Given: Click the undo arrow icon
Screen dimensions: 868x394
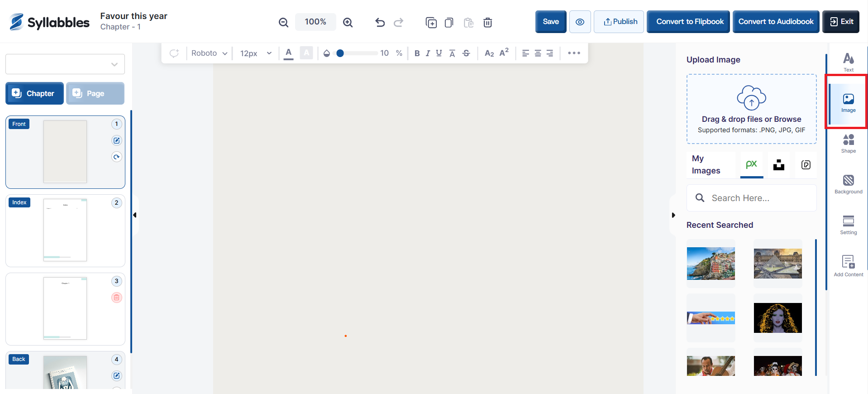Looking at the screenshot, I should pyautogui.click(x=380, y=22).
